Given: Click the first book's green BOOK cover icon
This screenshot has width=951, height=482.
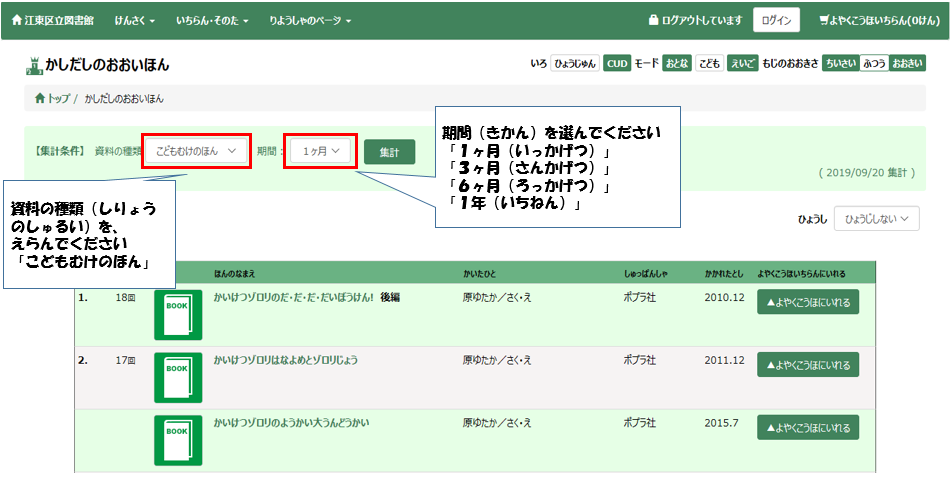Looking at the screenshot, I should click(178, 315).
